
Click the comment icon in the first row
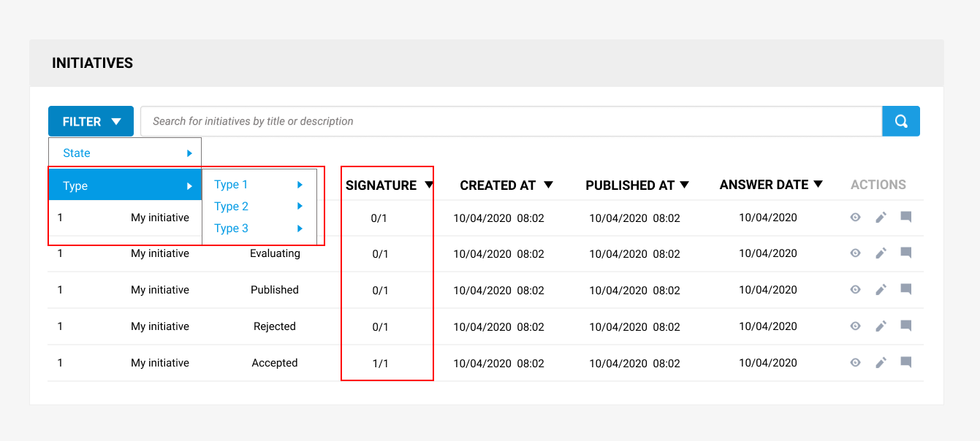click(905, 217)
